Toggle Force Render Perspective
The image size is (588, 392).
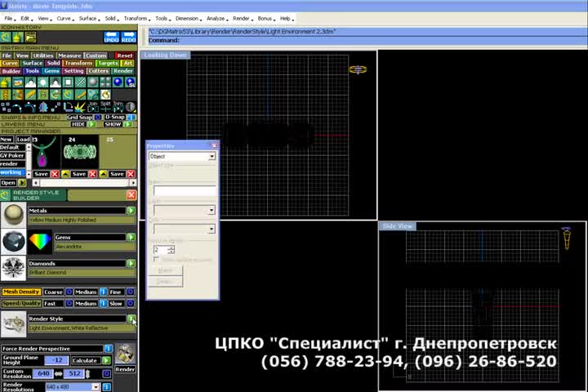(108, 349)
